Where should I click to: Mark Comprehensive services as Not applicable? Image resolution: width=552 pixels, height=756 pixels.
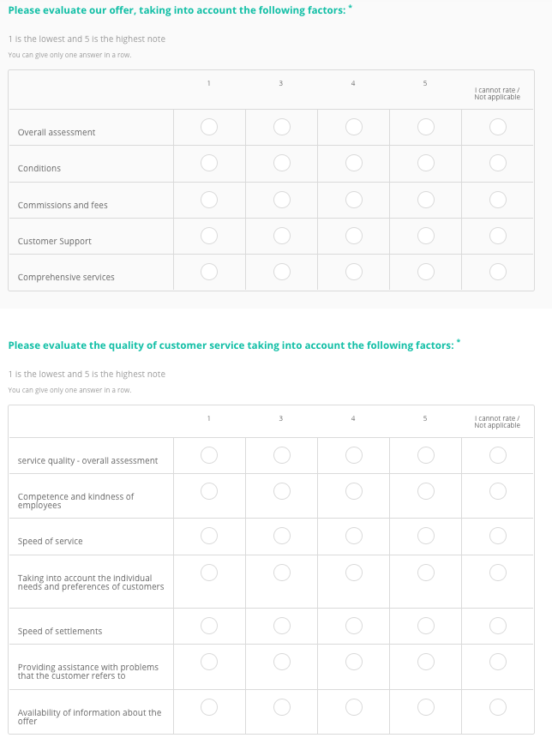[x=497, y=272]
